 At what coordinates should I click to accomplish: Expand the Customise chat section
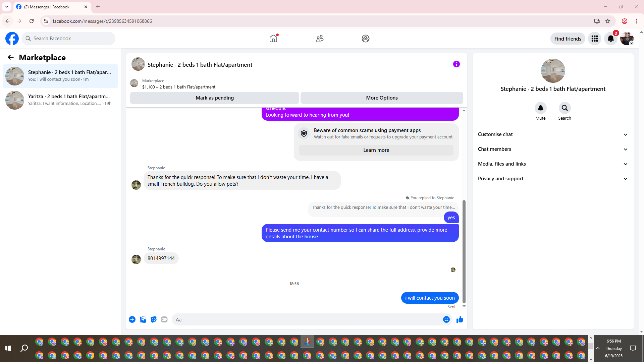pyautogui.click(x=553, y=134)
